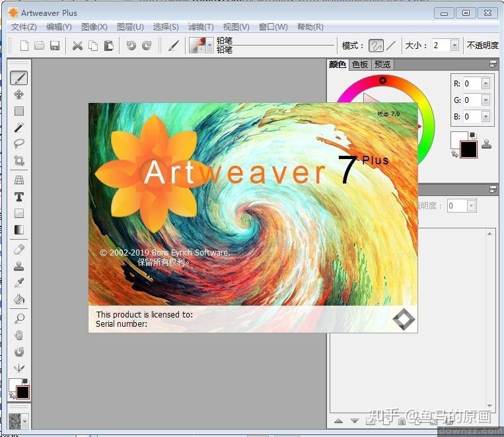Open the G value dropdown
This screenshot has height=437, width=504.
[x=486, y=100]
